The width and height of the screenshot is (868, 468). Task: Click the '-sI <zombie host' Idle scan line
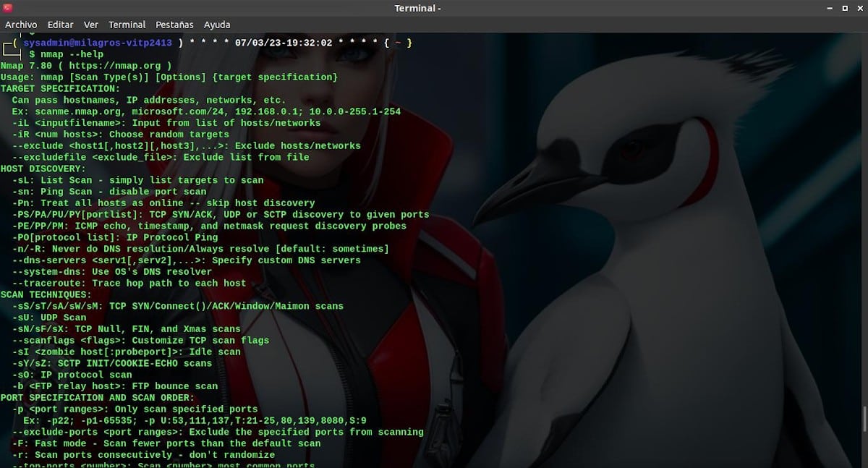click(x=126, y=352)
